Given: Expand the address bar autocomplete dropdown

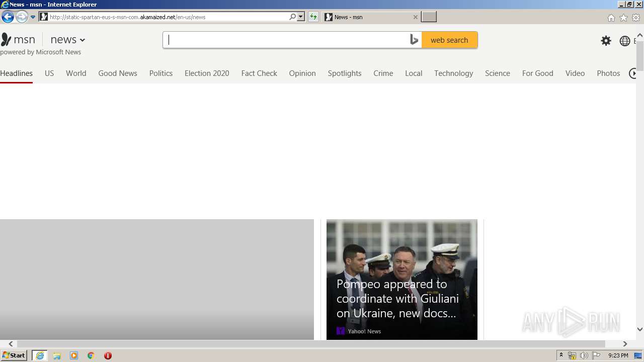Looking at the screenshot, I should (x=301, y=17).
